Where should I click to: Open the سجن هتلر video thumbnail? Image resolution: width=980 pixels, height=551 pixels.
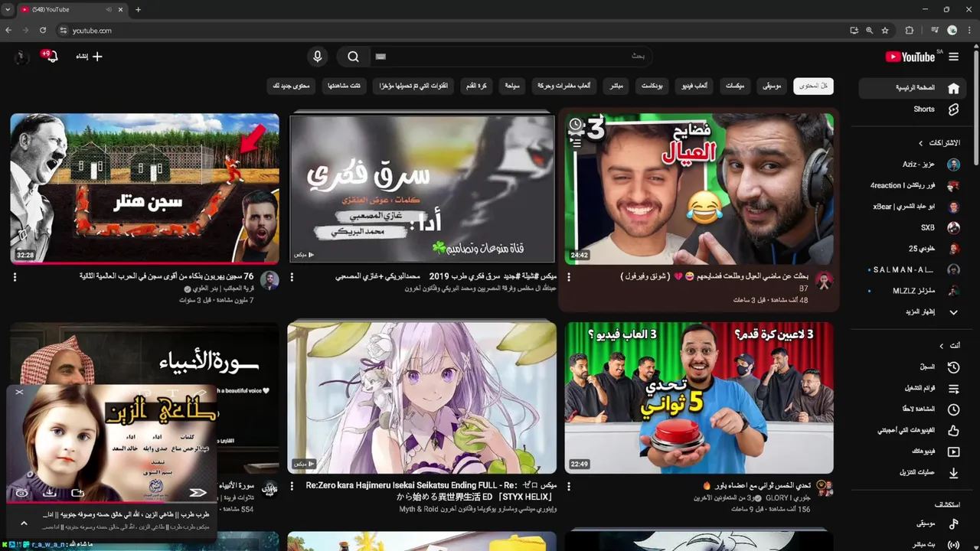coord(145,188)
